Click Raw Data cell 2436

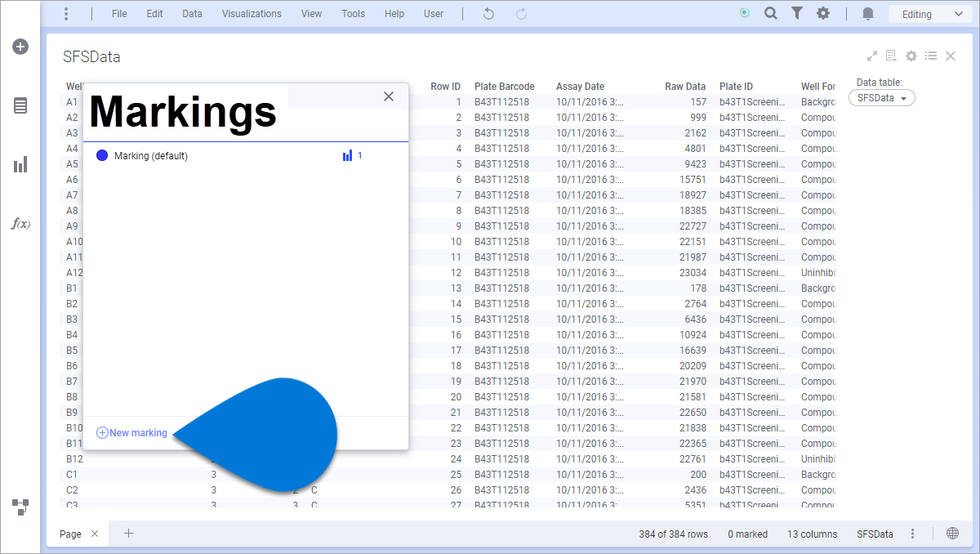[x=695, y=490]
